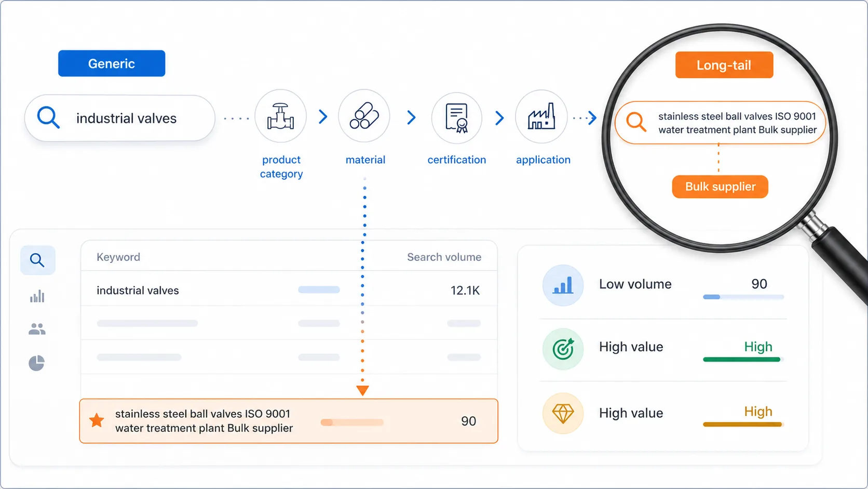Click the material label
This screenshot has width=868, height=489.
click(365, 160)
